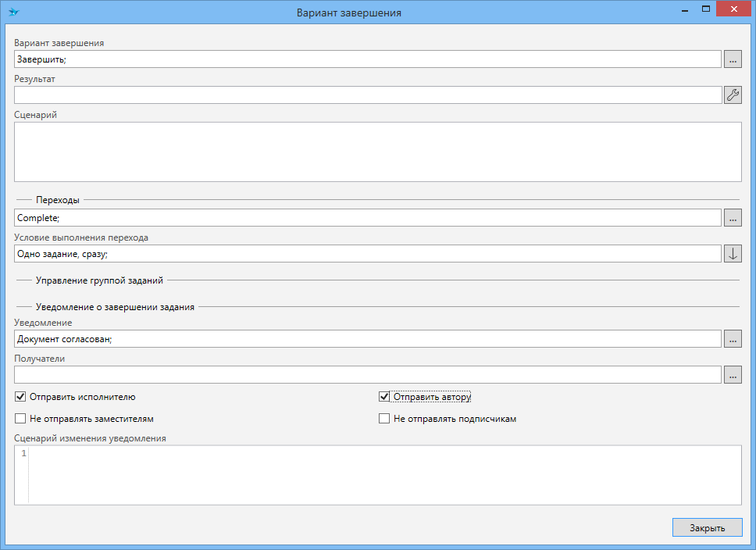Click into the Сценарий text area
This screenshot has width=756, height=550.
[377, 152]
